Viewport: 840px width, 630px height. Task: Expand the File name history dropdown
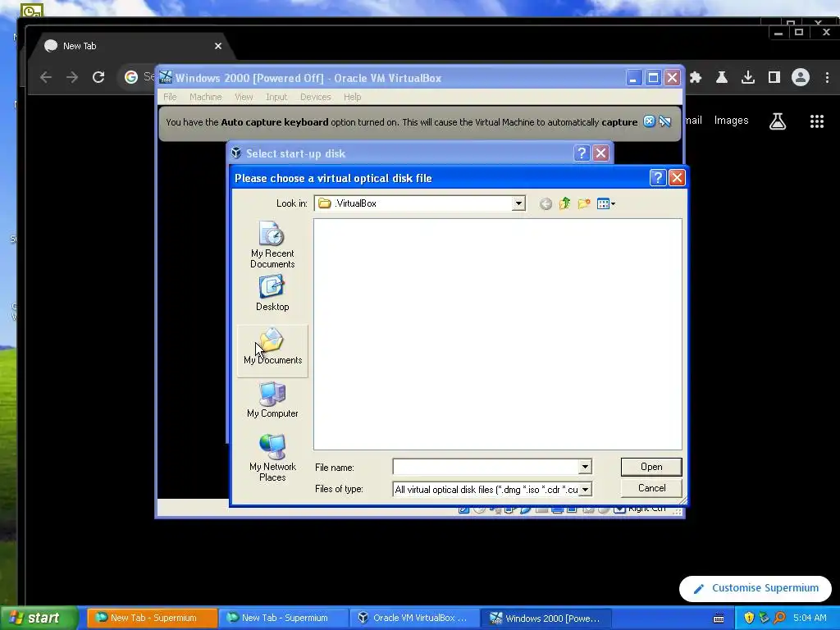(x=585, y=467)
